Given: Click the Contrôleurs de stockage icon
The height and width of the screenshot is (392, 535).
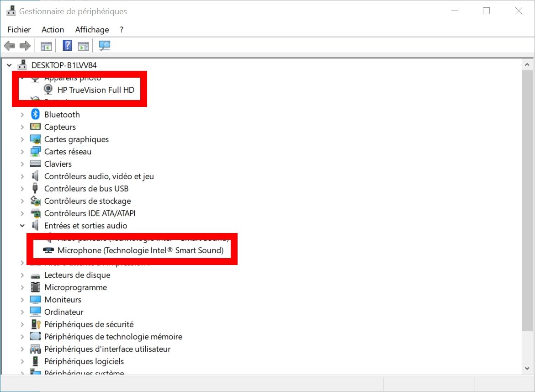Looking at the screenshot, I should 35,201.
